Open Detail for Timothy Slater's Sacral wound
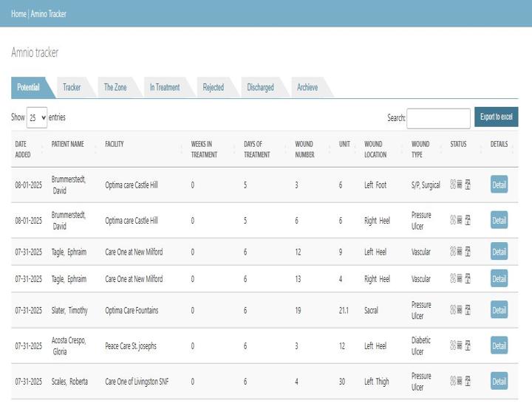532x406 pixels. [x=499, y=310]
